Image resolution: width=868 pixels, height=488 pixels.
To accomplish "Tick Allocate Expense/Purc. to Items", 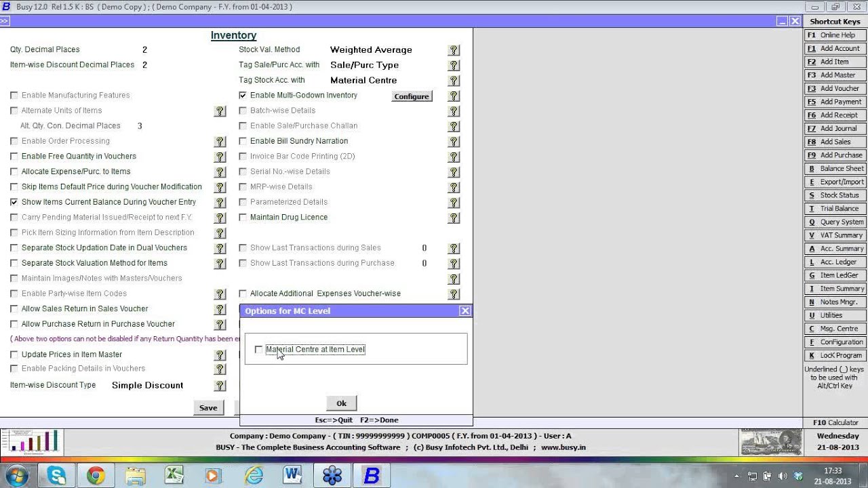I will click(x=14, y=171).
